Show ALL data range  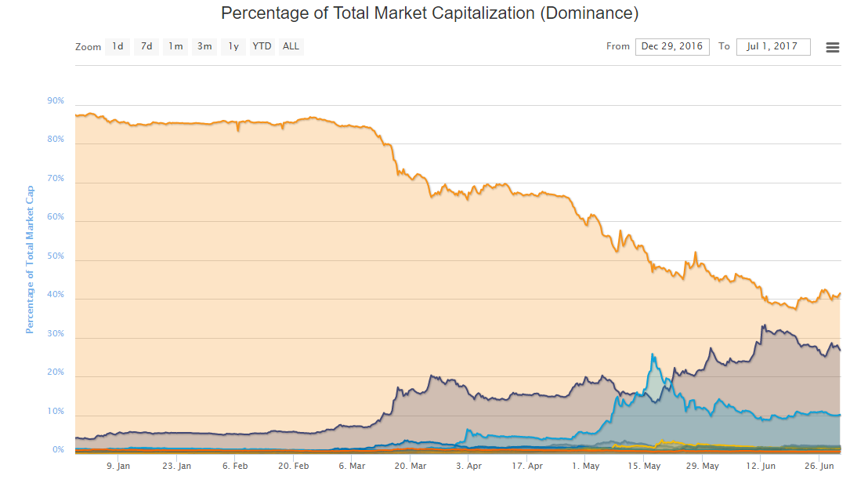291,46
